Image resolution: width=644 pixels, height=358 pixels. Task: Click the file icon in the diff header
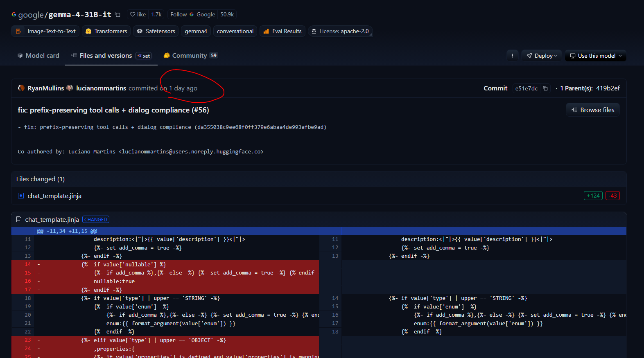pyautogui.click(x=19, y=220)
